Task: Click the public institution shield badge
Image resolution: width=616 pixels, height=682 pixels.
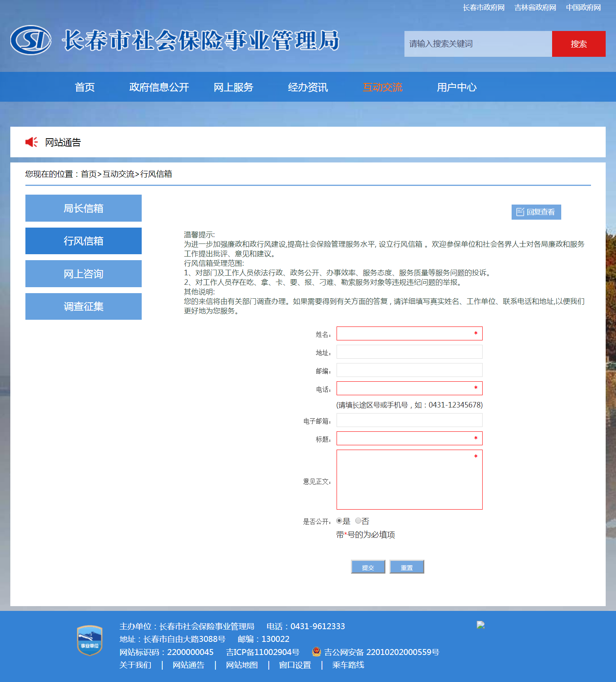Action: [90, 640]
